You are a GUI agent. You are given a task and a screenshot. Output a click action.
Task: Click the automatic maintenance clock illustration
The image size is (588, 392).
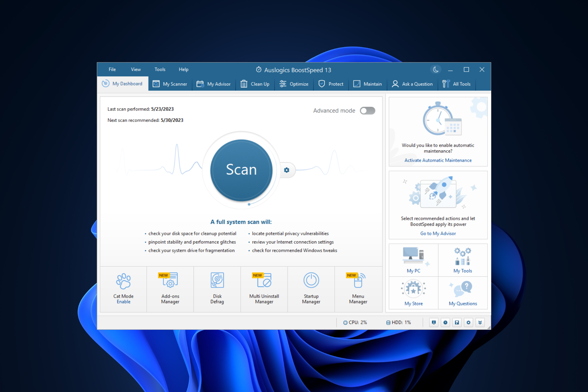[442, 119]
